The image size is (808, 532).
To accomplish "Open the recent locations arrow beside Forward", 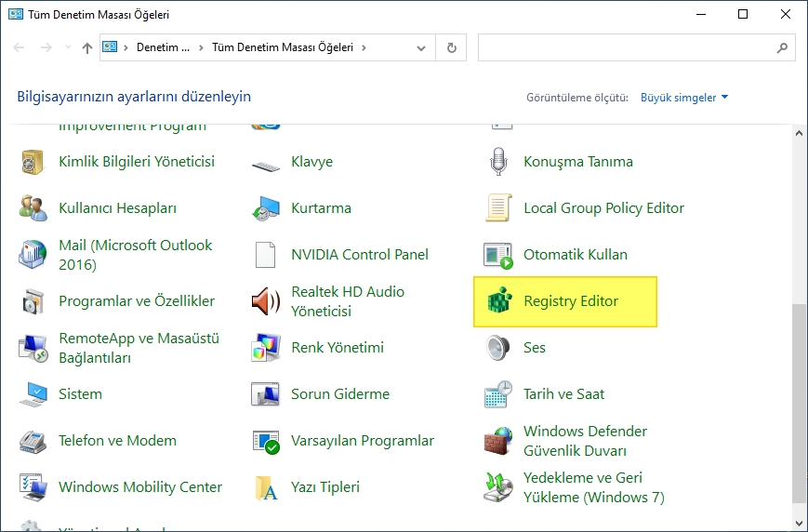I will coord(68,47).
